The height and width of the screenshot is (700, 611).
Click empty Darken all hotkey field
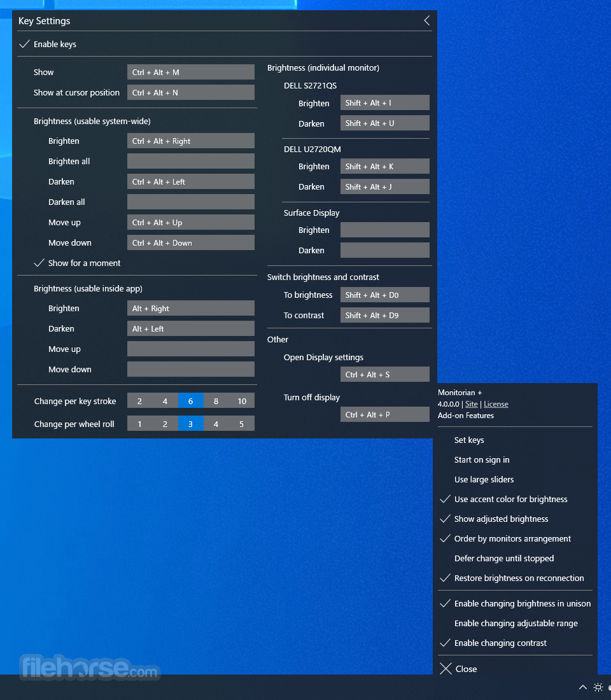coord(191,202)
